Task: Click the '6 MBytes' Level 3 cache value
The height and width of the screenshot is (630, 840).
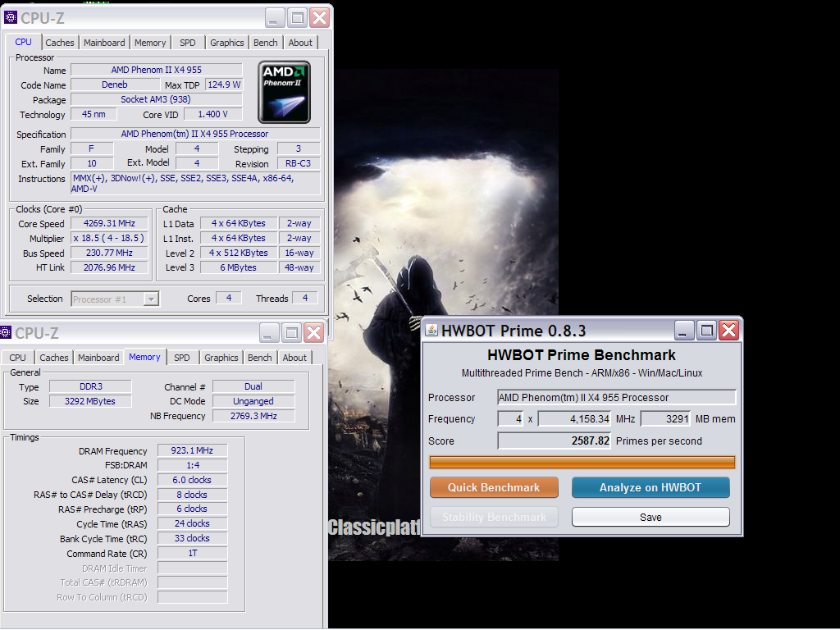Action: click(239, 267)
